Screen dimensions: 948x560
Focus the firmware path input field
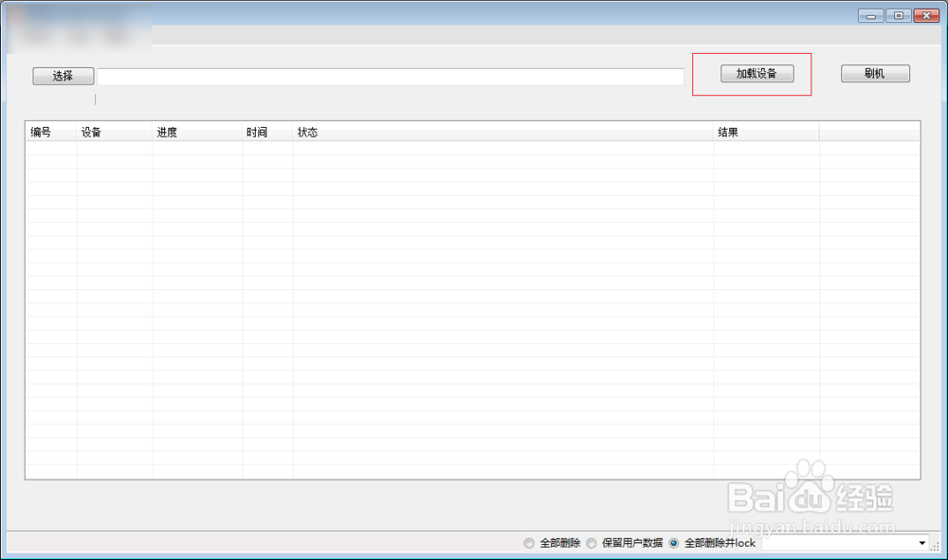391,77
